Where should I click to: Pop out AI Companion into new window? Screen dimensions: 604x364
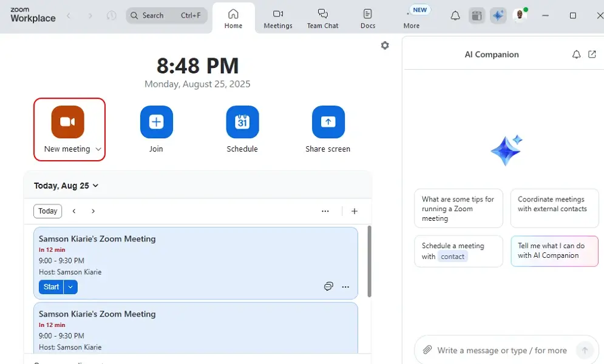pyautogui.click(x=592, y=55)
